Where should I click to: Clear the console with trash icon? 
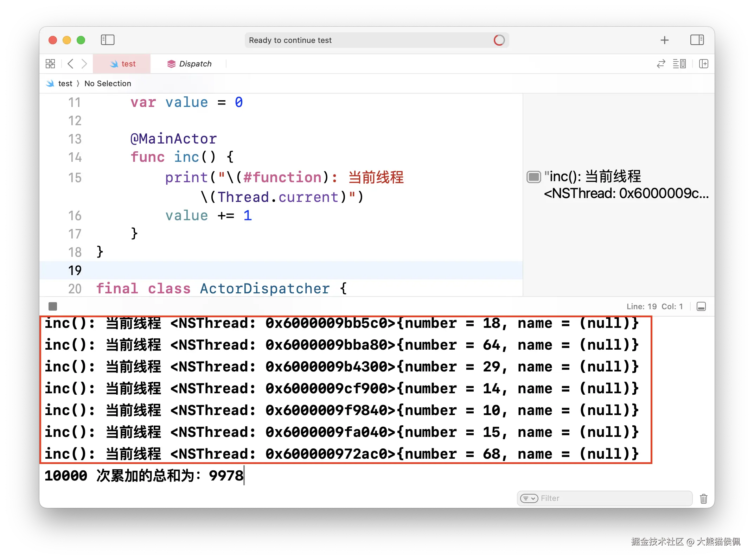click(703, 498)
